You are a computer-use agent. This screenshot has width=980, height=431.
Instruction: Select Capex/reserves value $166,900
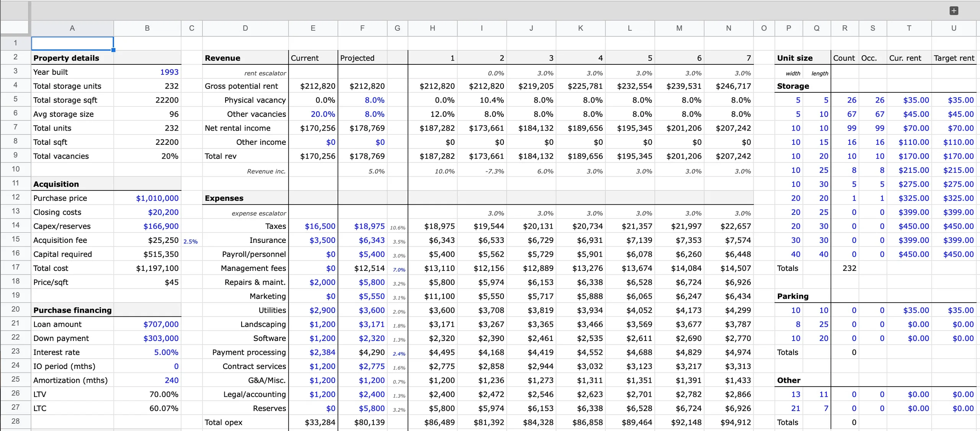(161, 226)
